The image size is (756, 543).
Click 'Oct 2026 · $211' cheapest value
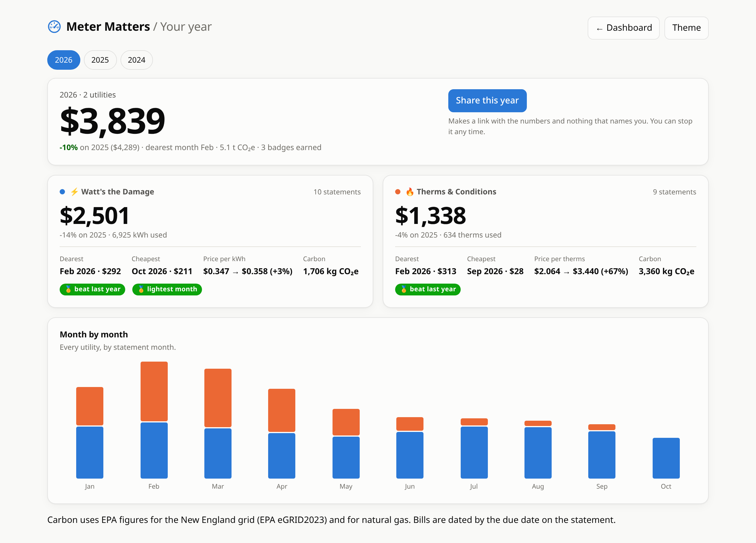pos(162,271)
